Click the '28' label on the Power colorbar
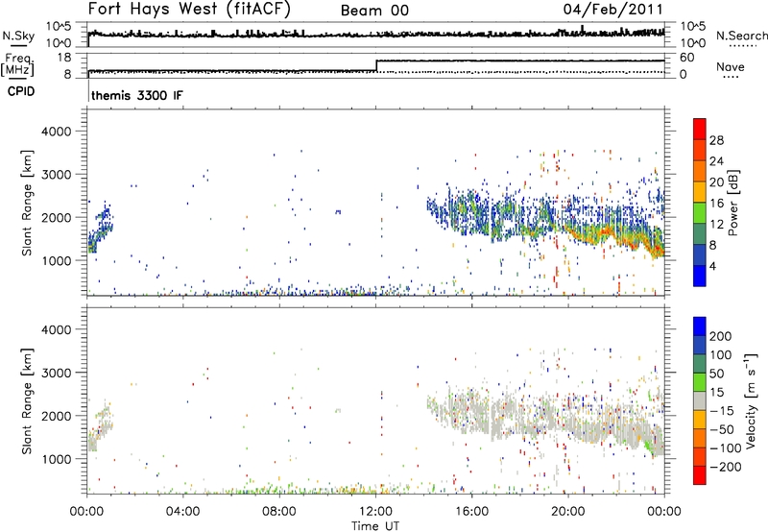Screen dimensions: 768x532 coord(716,140)
